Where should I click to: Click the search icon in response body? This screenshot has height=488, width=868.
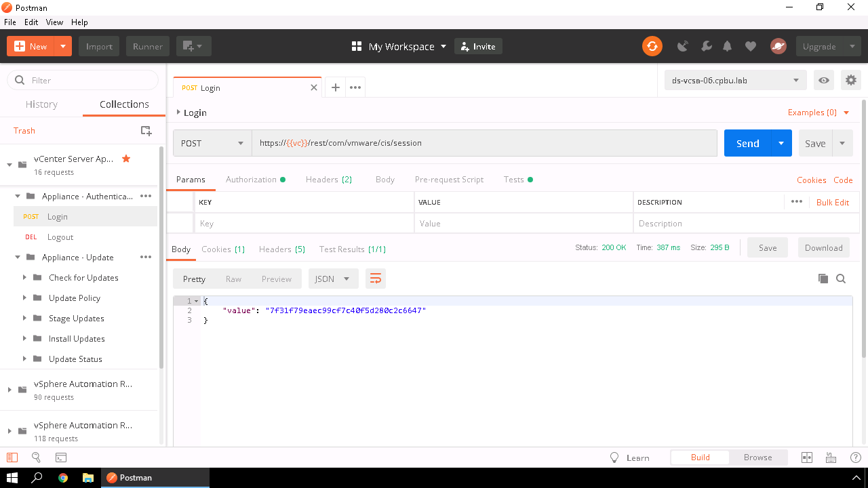[x=841, y=279]
